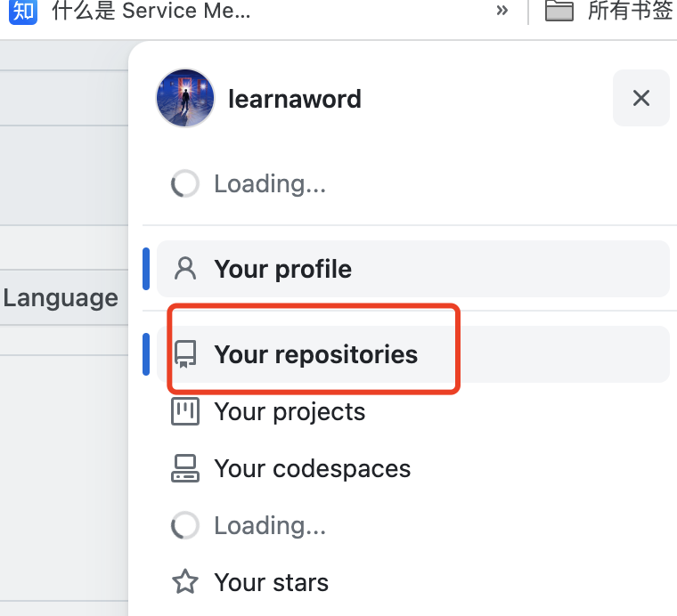
Task: Click the repo icon beside Your repositories
Action: coord(185,354)
